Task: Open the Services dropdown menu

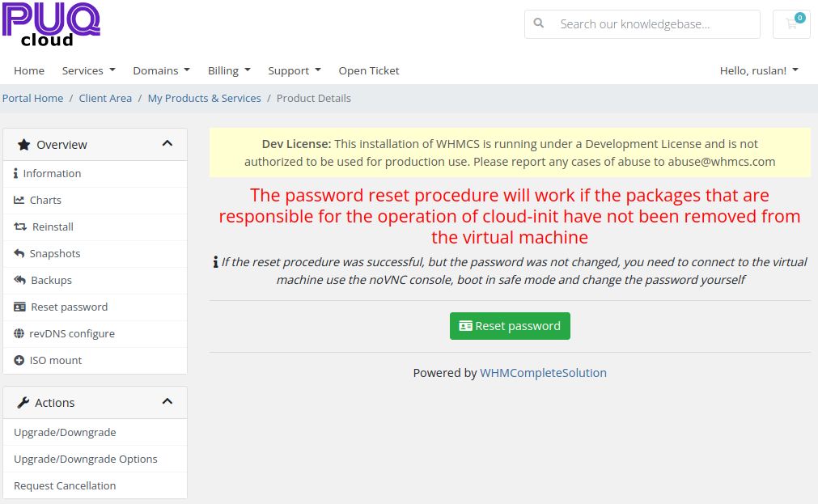Action: pos(89,70)
